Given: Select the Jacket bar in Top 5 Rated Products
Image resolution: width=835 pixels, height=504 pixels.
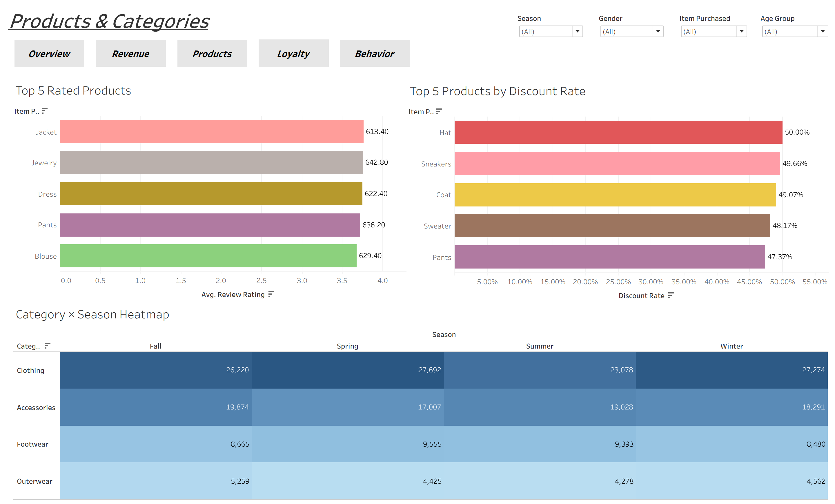Looking at the screenshot, I should pyautogui.click(x=211, y=131).
